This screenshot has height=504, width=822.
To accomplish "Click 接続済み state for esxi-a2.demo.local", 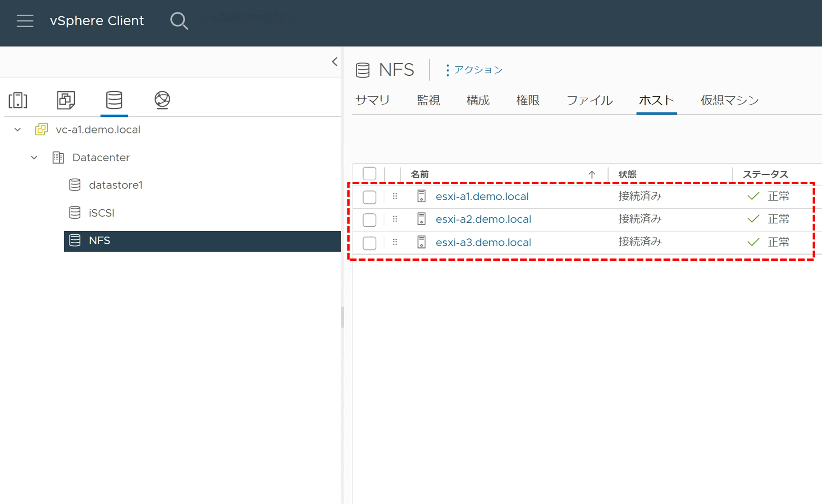I will pyautogui.click(x=640, y=219).
